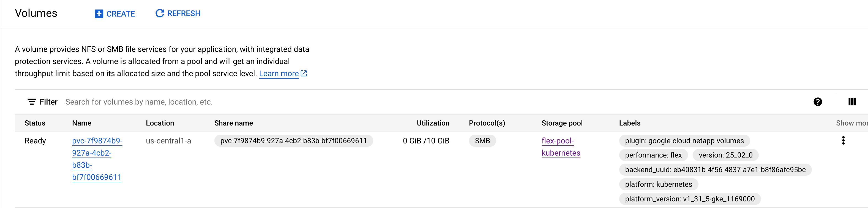868x208 pixels.
Task: Open the Learn more documentation link
Action: (279, 74)
